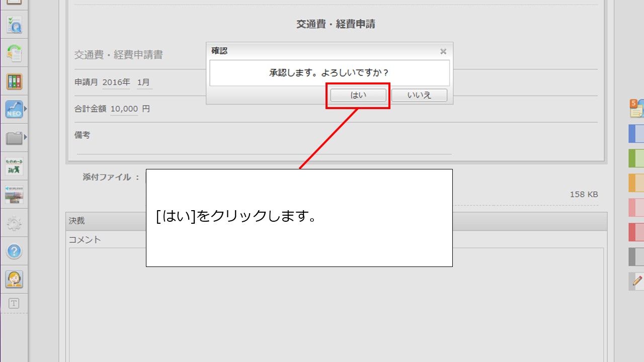Image resolution: width=644 pixels, height=362 pixels.
Task: Click the 合計金額 value 10,000
Action: click(124, 109)
